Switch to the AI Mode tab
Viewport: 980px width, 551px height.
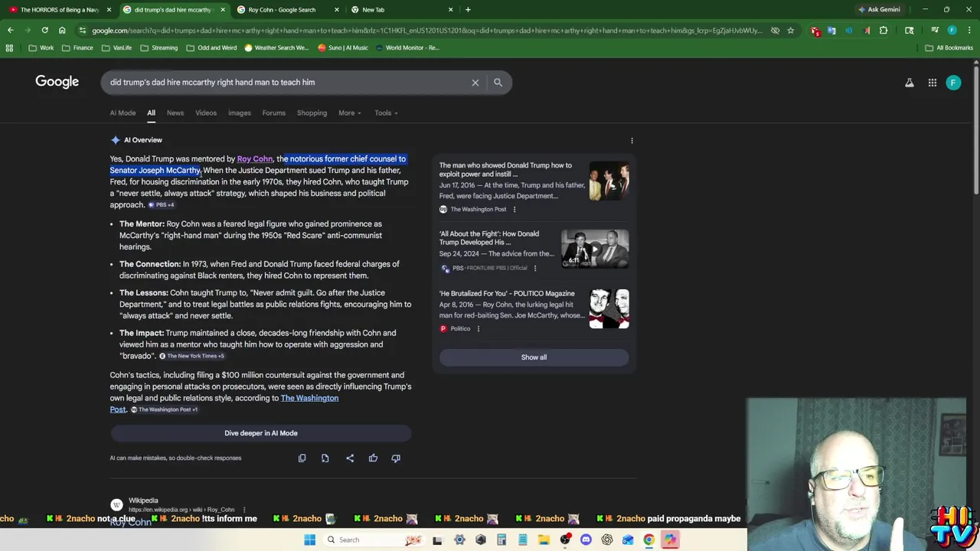coord(122,112)
